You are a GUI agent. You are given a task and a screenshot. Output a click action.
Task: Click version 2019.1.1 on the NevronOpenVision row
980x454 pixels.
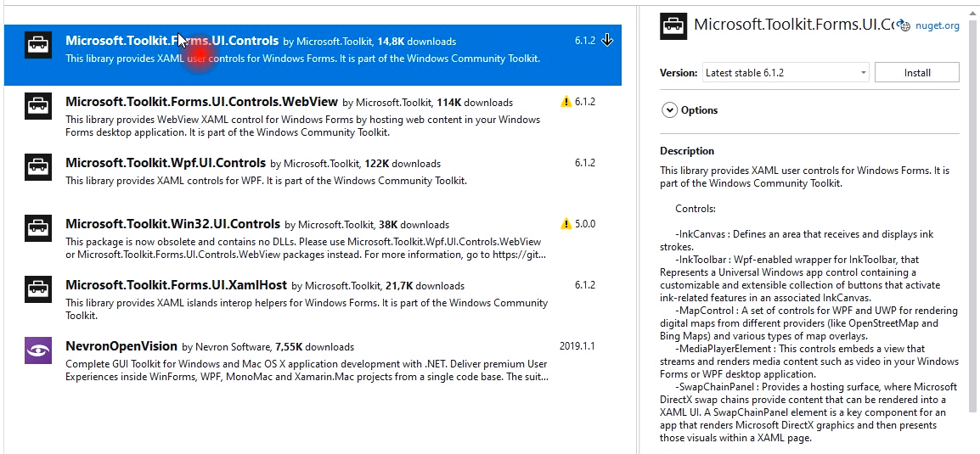tap(577, 346)
